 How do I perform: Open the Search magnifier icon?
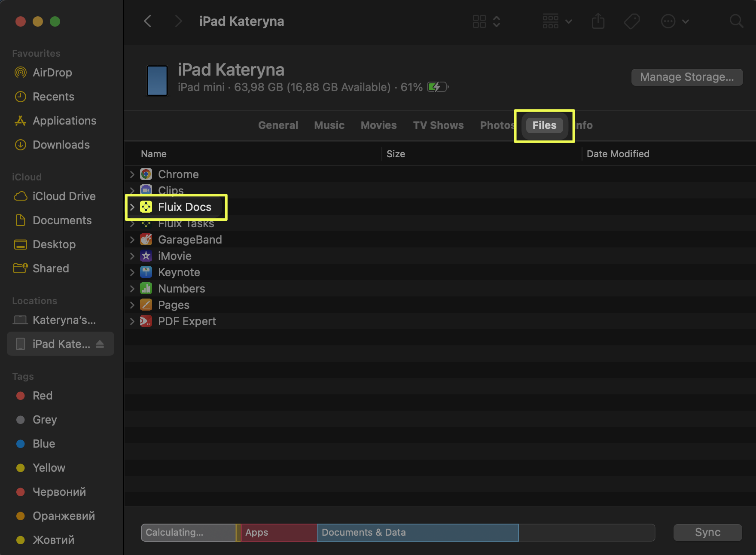coord(736,21)
